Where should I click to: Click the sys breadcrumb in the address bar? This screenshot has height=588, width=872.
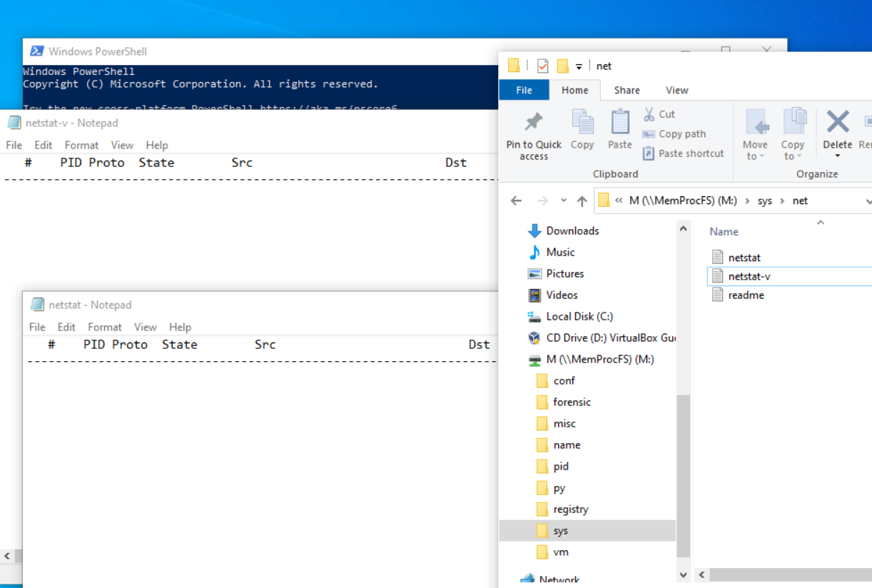[766, 201]
